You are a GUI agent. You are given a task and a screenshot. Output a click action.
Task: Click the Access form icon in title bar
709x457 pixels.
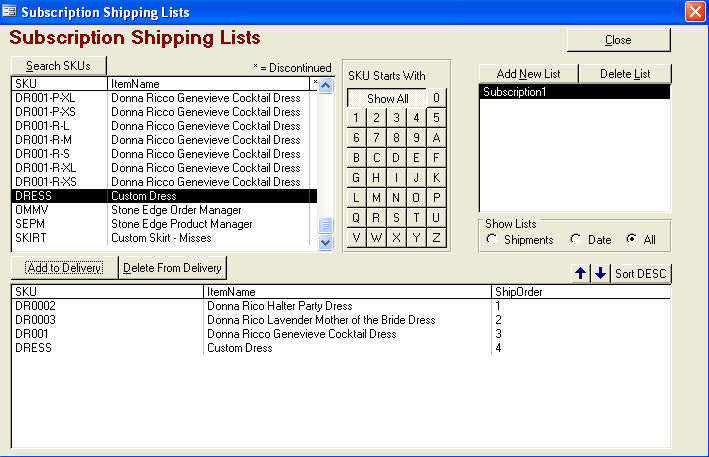click(x=10, y=12)
